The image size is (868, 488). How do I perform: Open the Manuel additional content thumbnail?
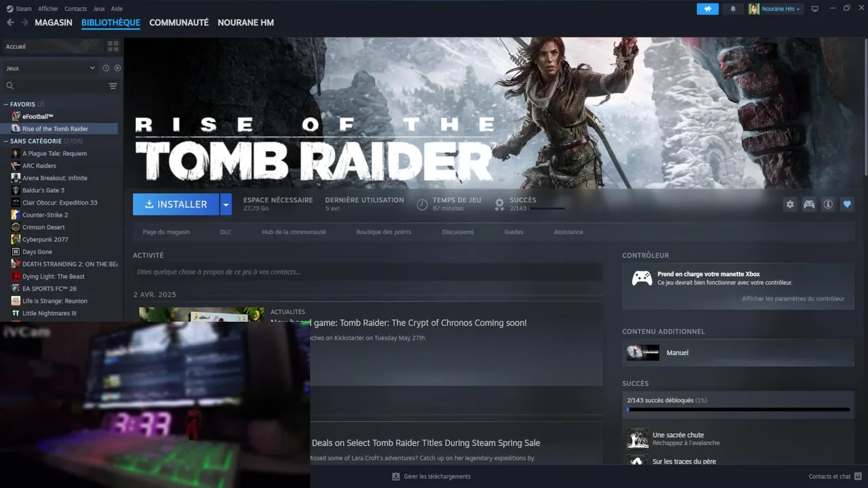[x=643, y=352]
